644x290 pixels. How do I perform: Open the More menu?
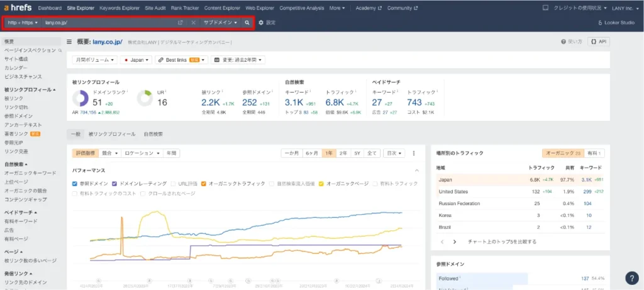[x=337, y=8]
